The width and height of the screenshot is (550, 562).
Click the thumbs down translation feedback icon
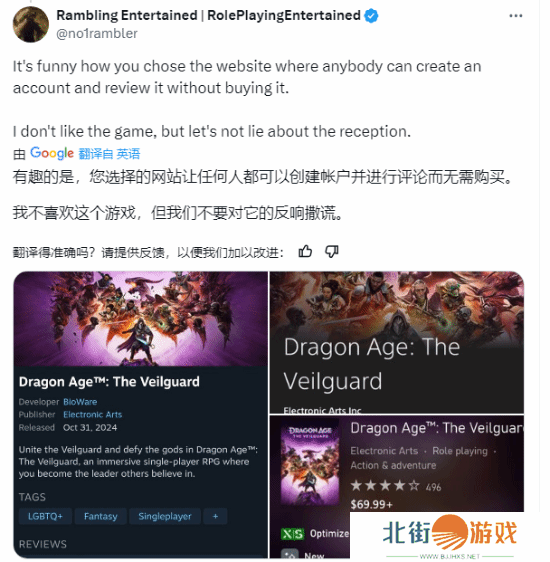pos(331,252)
